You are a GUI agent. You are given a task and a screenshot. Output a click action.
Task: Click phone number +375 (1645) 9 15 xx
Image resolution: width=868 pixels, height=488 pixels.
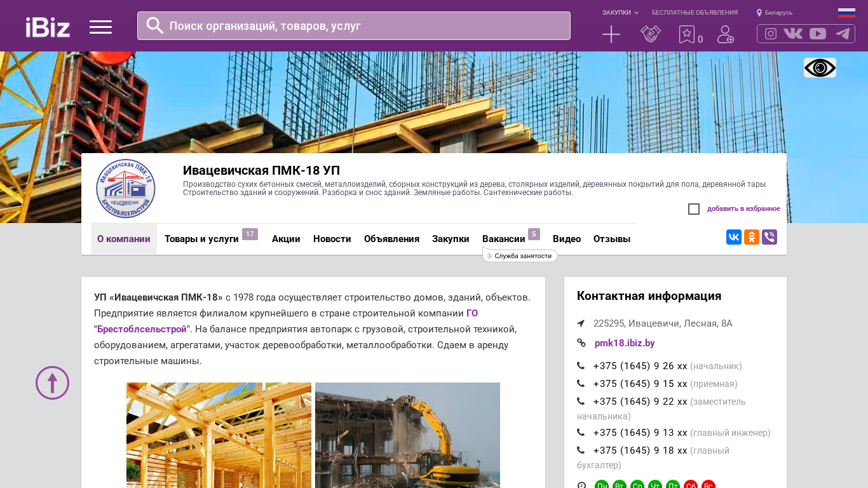pos(640,384)
